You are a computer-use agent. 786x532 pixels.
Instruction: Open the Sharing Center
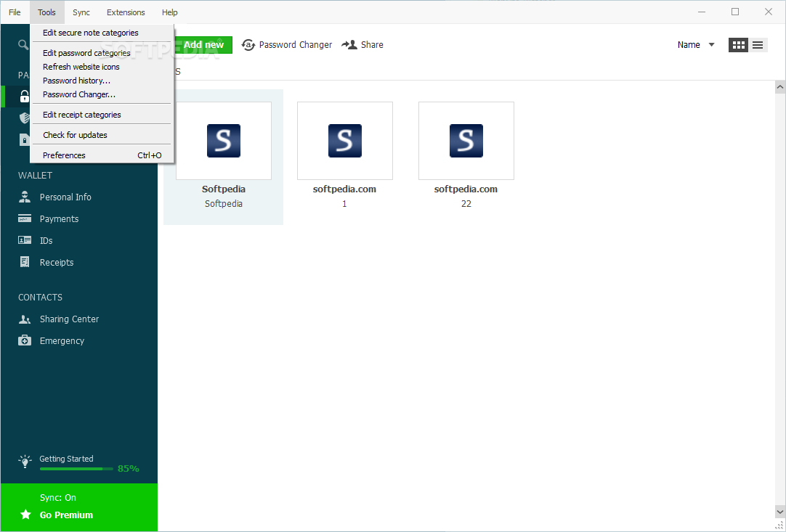[x=69, y=319]
